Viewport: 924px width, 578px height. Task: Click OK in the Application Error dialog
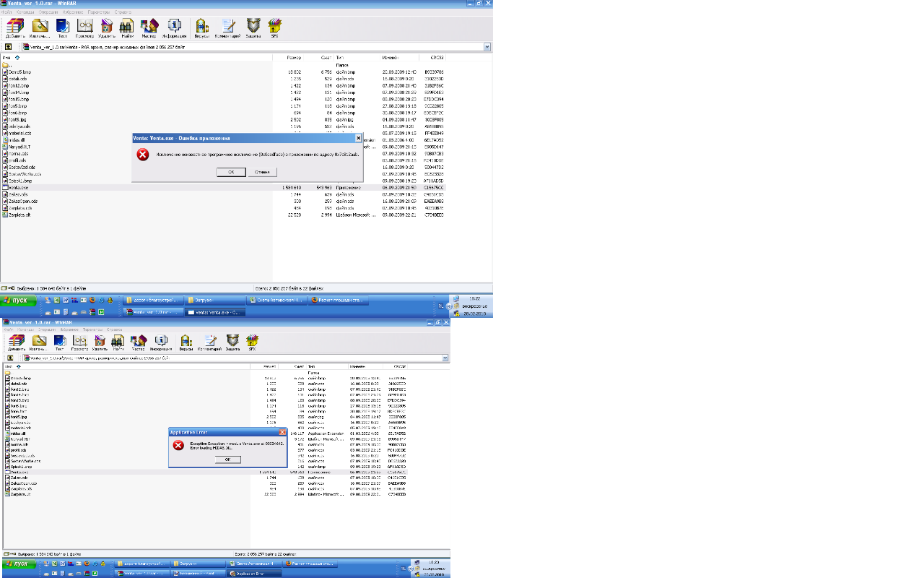(227, 460)
